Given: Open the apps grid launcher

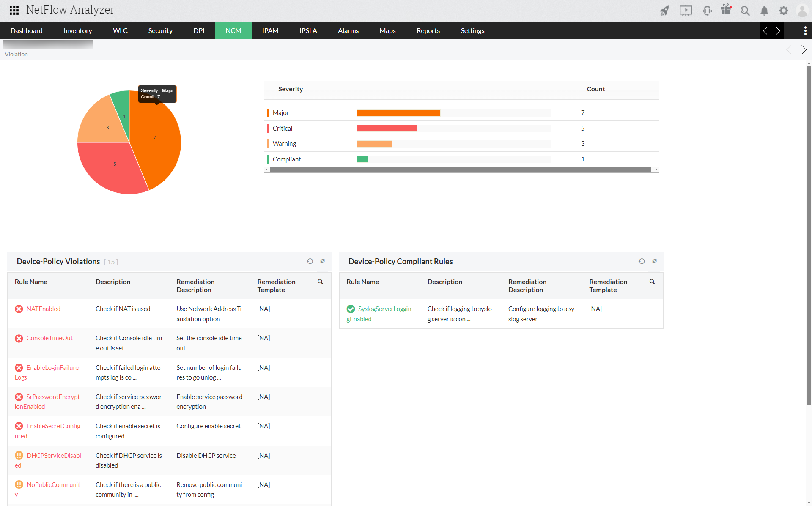Looking at the screenshot, I should pos(14,10).
